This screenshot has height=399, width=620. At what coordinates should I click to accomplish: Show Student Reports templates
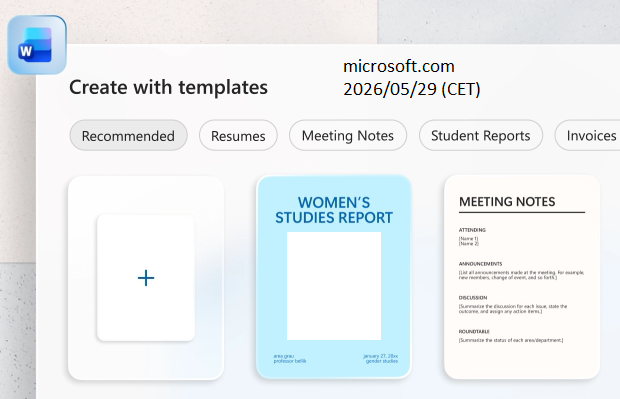click(x=480, y=136)
